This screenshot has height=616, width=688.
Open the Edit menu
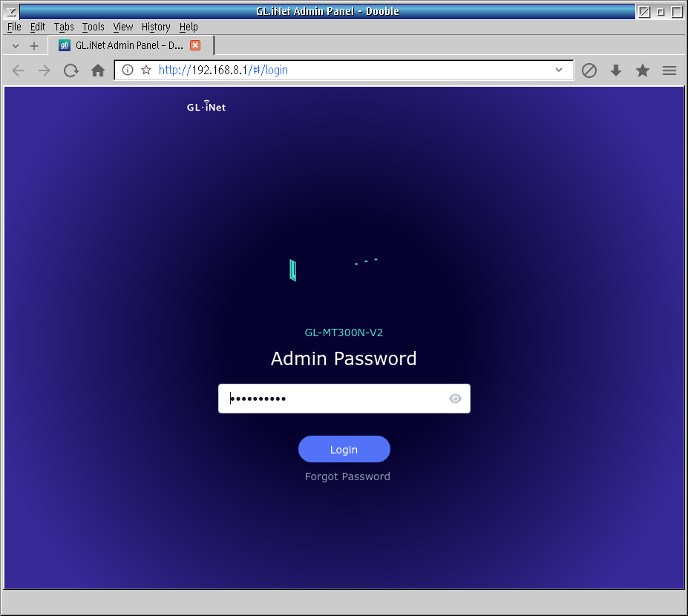pos(37,27)
